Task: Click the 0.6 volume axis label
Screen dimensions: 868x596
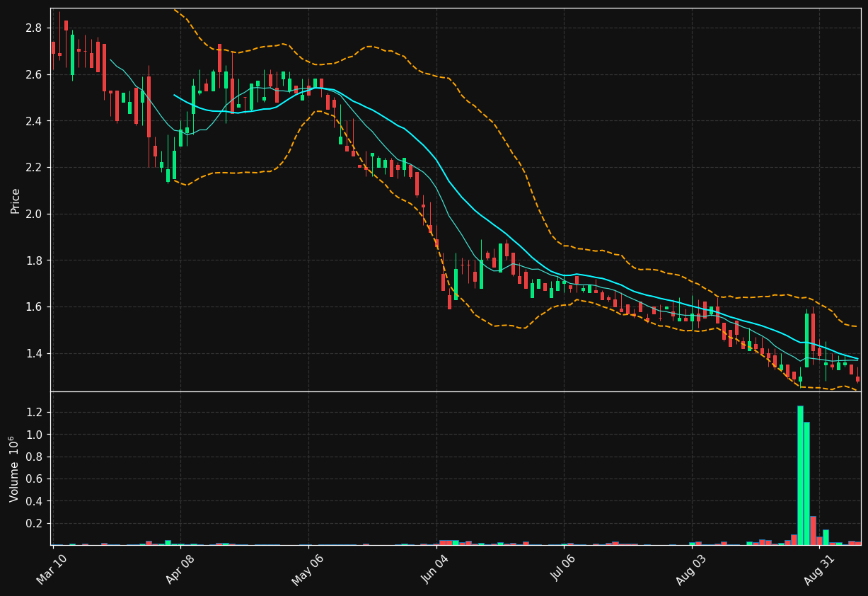Action: click(33, 479)
